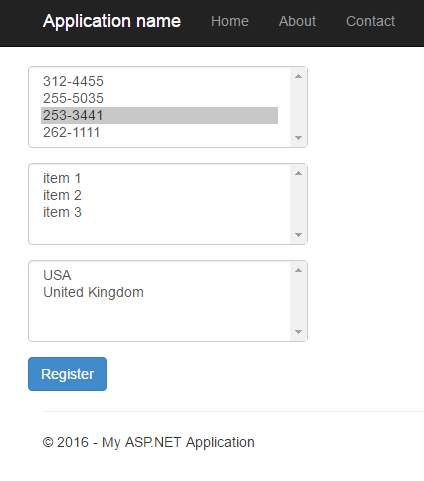Select USA in the country list
Image resolution: width=424 pixels, height=481 pixels.
click(159, 275)
